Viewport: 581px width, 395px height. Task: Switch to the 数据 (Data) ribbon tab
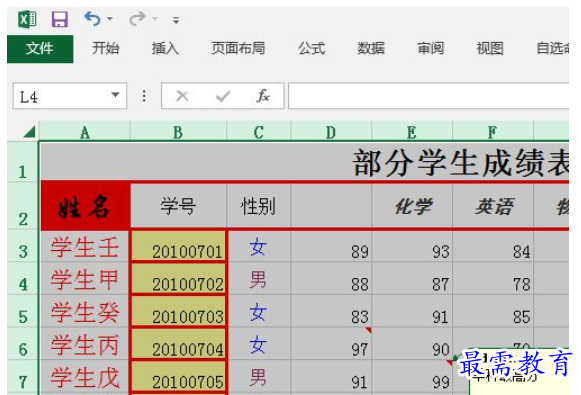[371, 49]
